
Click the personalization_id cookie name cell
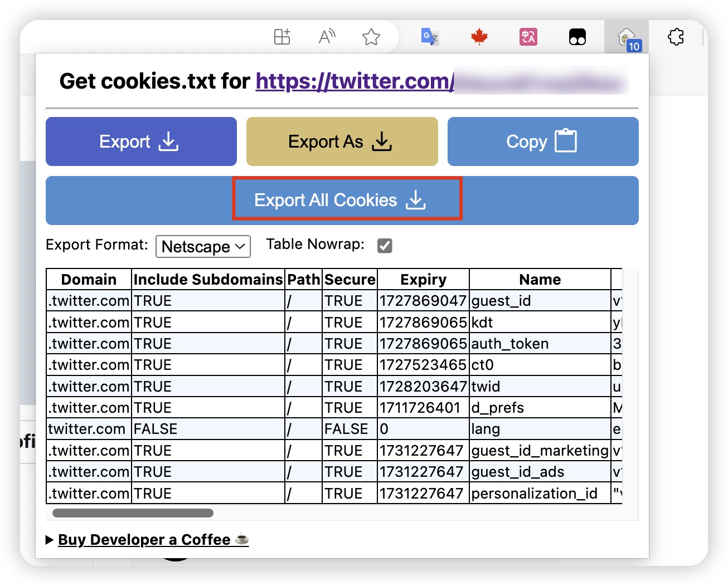540,494
